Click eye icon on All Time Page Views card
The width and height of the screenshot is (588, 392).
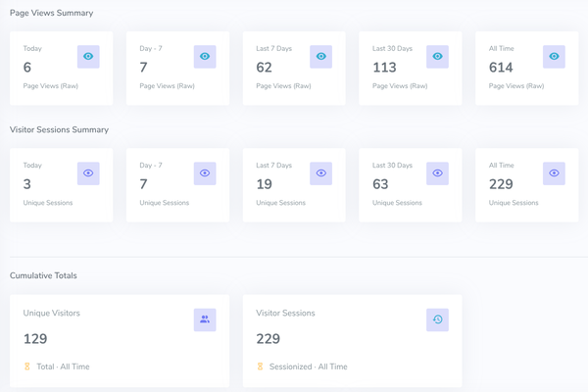pyautogui.click(x=554, y=57)
